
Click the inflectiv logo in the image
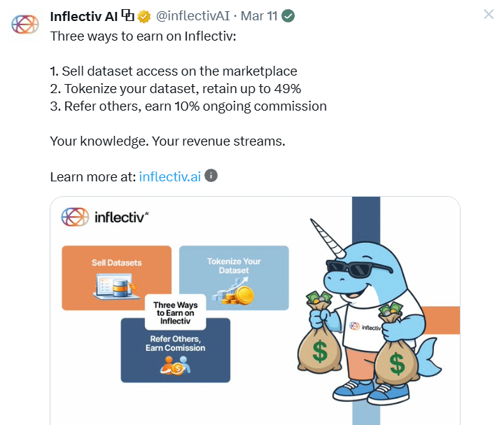(x=105, y=217)
